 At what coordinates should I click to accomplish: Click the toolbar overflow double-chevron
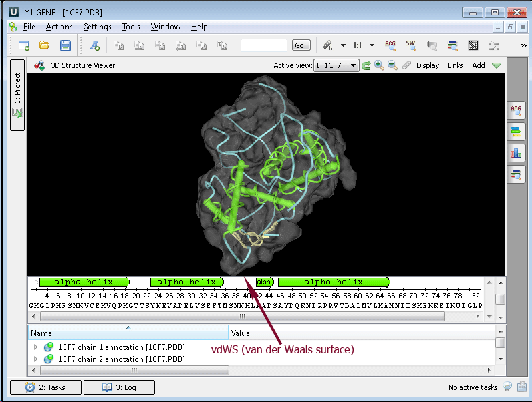click(x=523, y=46)
